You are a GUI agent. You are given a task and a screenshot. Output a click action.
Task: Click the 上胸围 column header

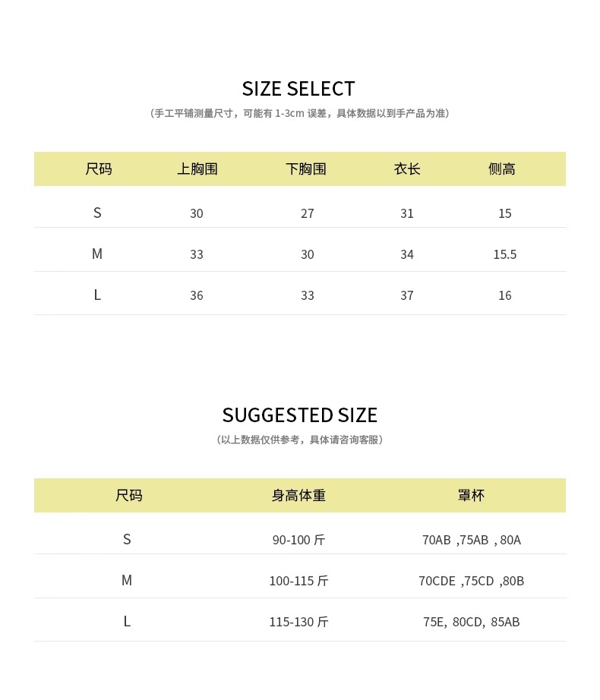197,169
